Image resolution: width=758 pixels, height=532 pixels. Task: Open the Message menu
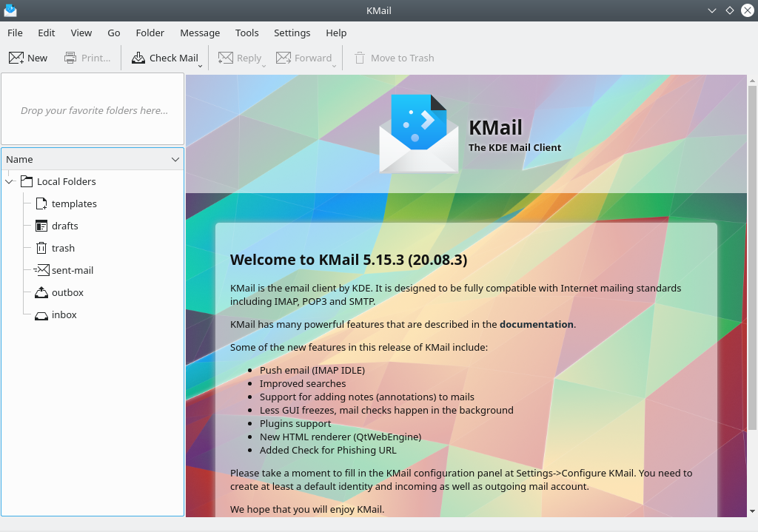point(199,33)
